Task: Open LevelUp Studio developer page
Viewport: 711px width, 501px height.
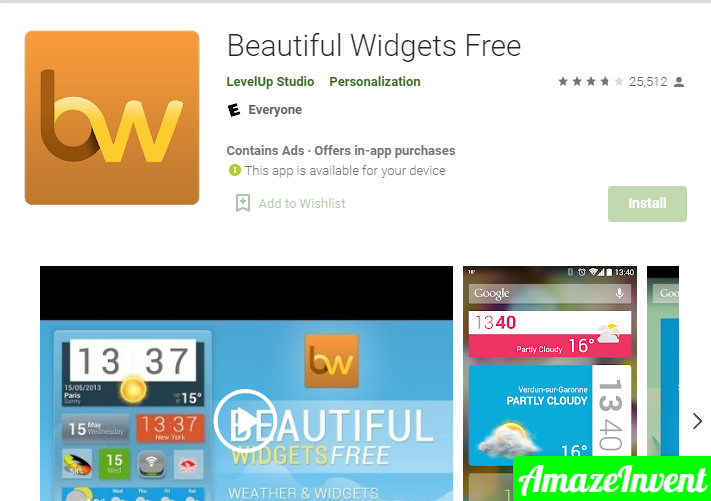Action: (x=270, y=82)
